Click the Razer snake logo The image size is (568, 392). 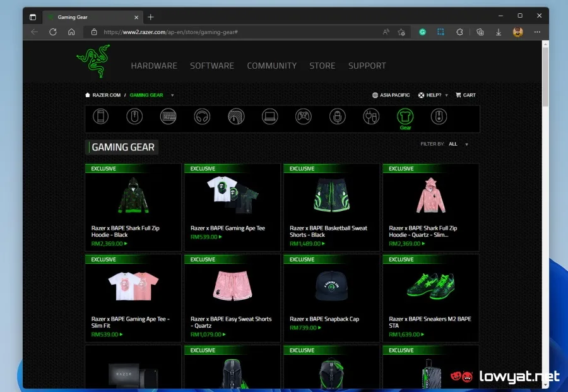pyautogui.click(x=93, y=61)
